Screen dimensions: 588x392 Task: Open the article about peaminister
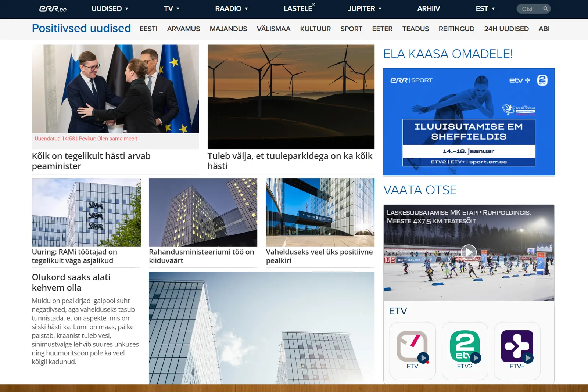[x=91, y=161]
